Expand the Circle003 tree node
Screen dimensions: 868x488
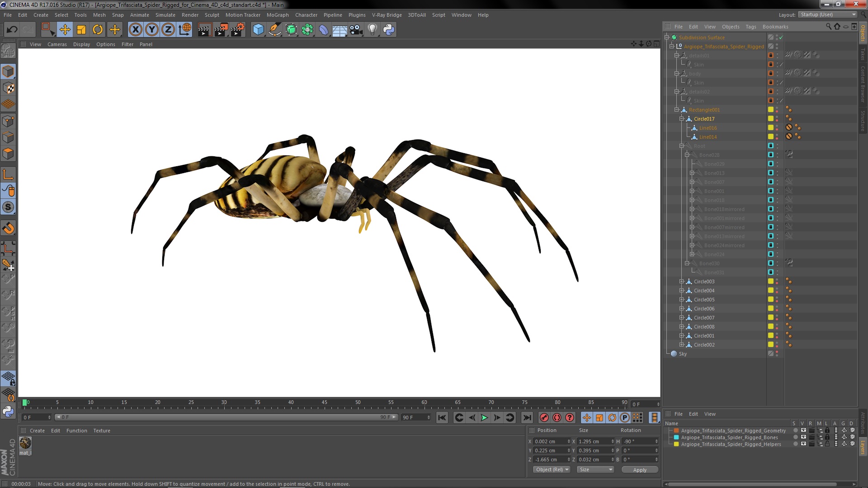click(x=682, y=282)
